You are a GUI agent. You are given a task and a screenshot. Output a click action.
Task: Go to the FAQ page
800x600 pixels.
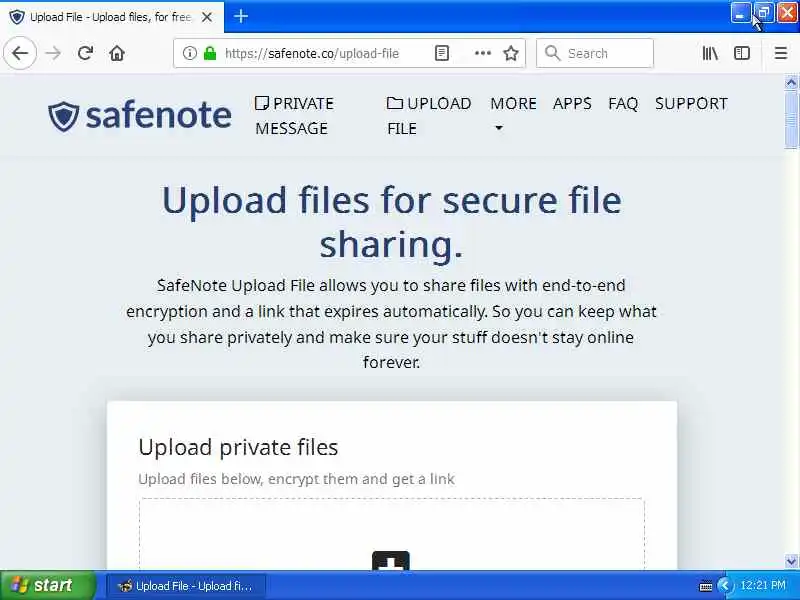point(623,104)
